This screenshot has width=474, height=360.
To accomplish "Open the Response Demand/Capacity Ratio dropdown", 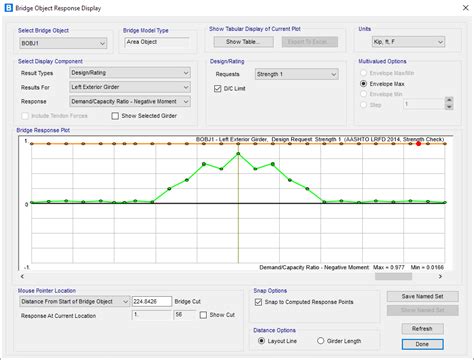I will (130, 101).
